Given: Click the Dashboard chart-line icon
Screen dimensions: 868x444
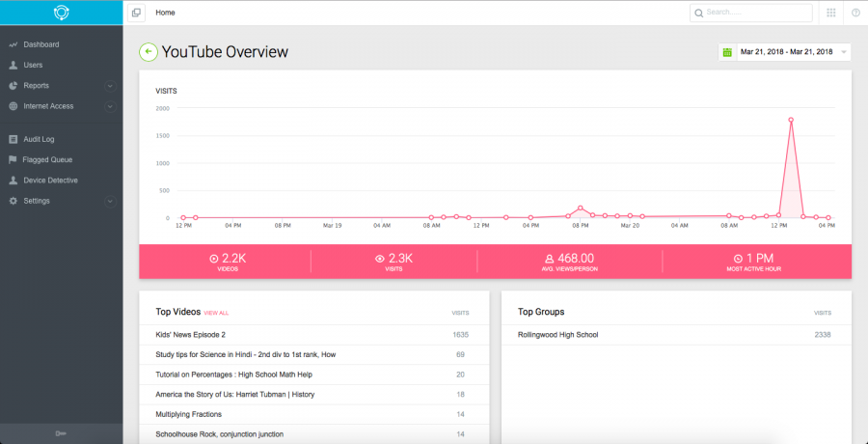Looking at the screenshot, I should (x=14, y=45).
